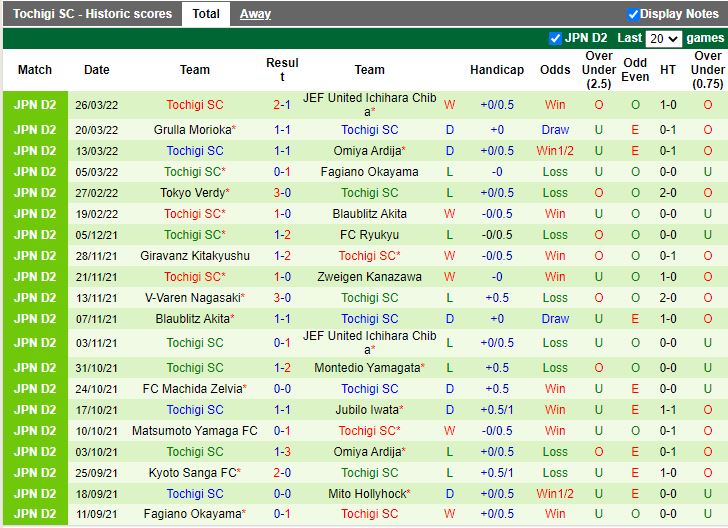Click the V-Varen Nagasaki team name
The image size is (728, 528).
click(x=192, y=298)
